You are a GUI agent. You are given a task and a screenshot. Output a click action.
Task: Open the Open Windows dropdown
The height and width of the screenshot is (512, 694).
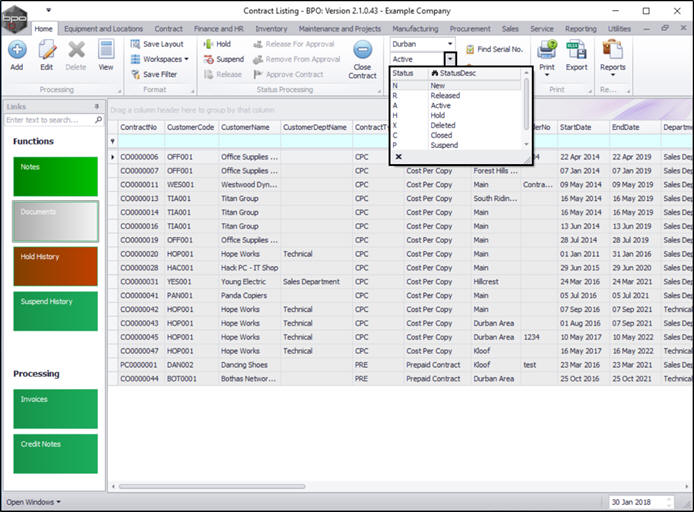(33, 501)
